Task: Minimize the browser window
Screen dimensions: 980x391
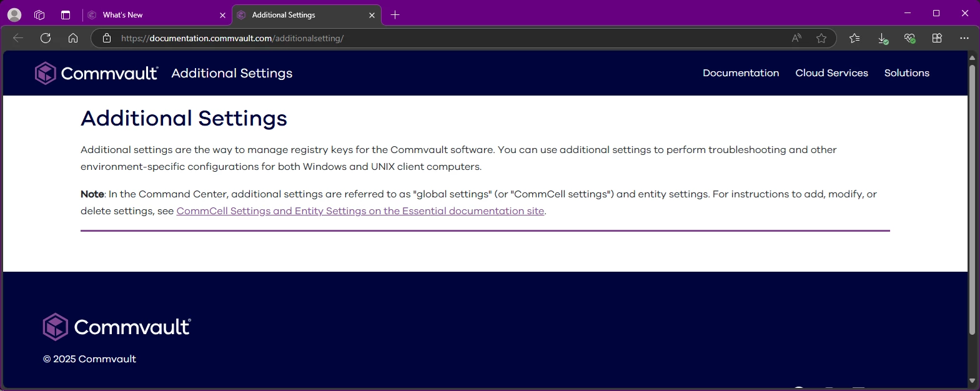Action: pyautogui.click(x=908, y=13)
